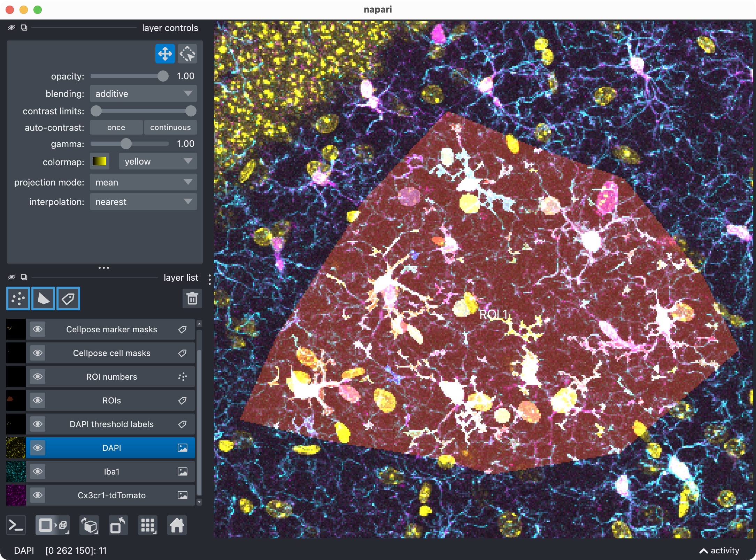Click the DAPI layer thumbnail
The height and width of the screenshot is (560, 756).
click(x=16, y=448)
